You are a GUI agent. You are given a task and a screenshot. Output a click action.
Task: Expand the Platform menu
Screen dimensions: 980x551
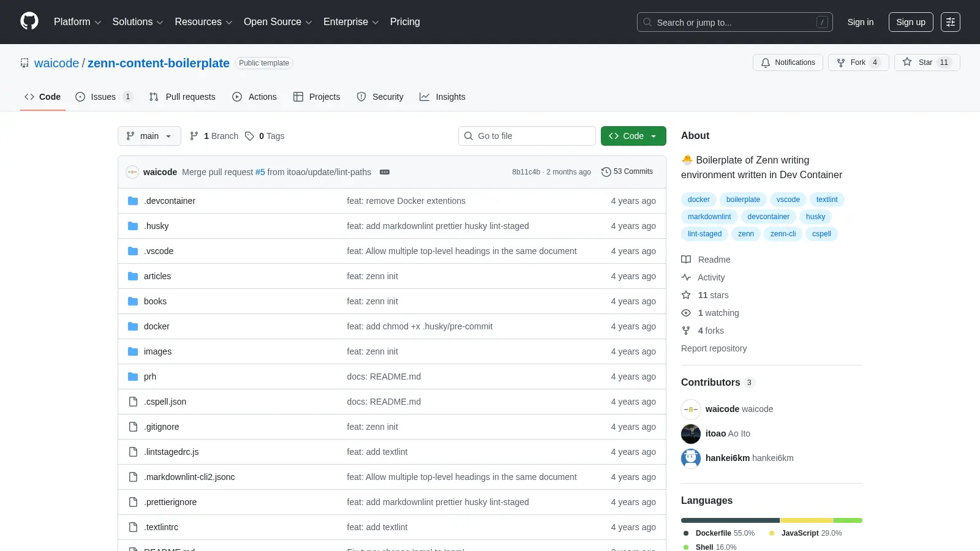[77, 22]
